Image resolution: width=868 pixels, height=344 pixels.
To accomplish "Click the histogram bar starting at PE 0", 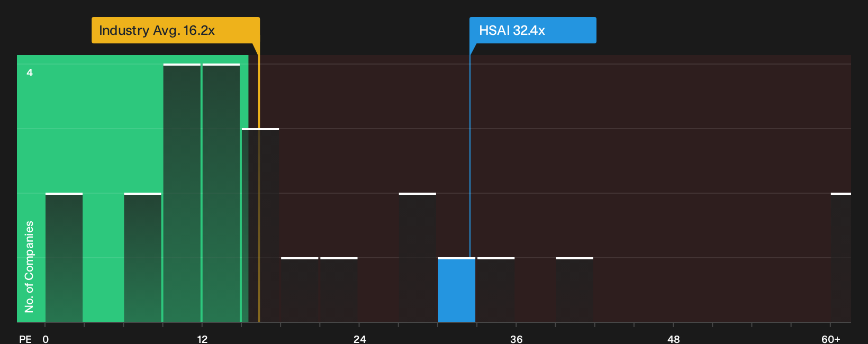I will [64, 258].
